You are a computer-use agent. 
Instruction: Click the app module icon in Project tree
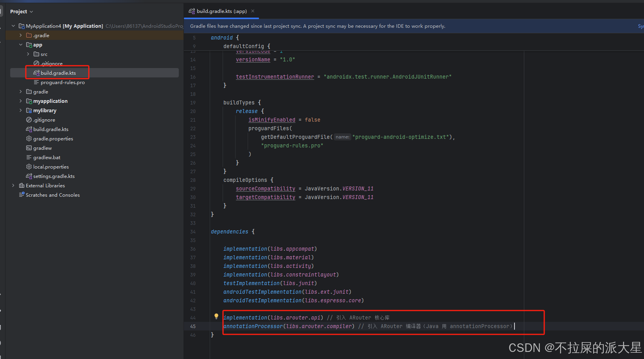pyautogui.click(x=29, y=45)
